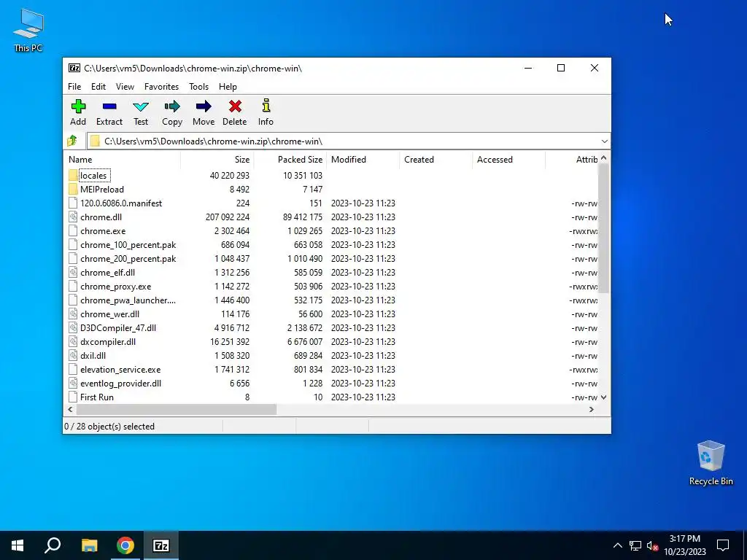The width and height of the screenshot is (747, 560).
Task: Click the Copy toolbar icon
Action: pos(172,106)
